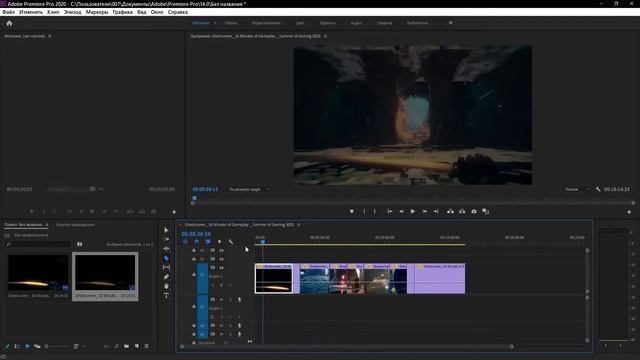
Task: Select the Type text tool
Action: 166,296
